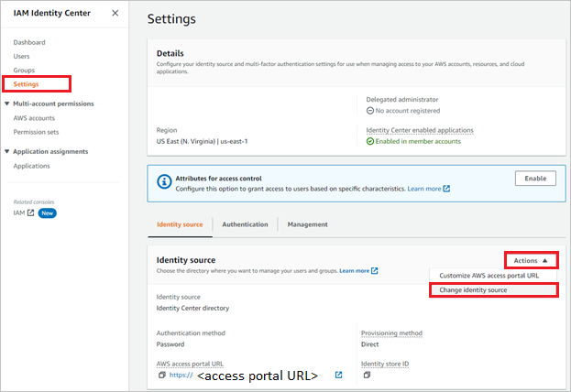Go to Dashboard in sidebar
Viewport: 571px width, 392px height.
point(29,42)
